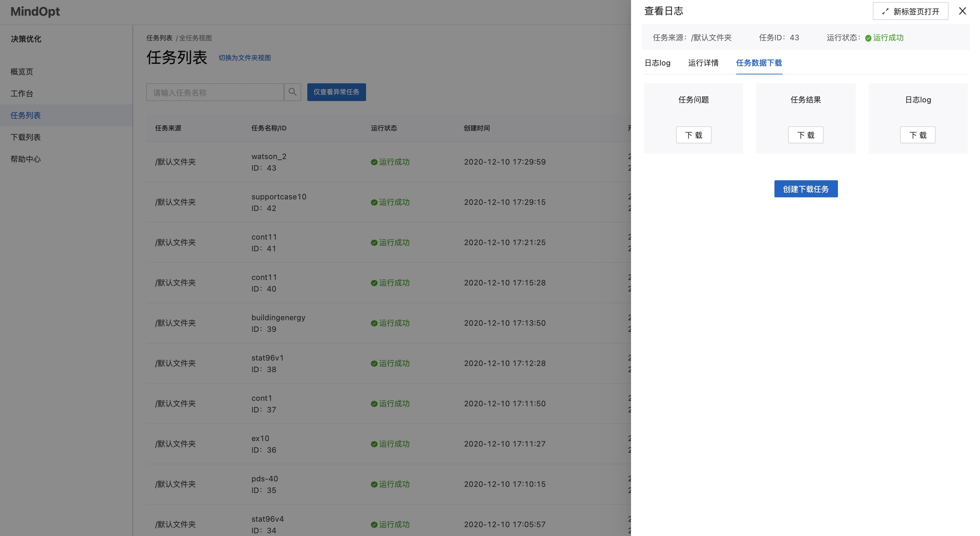
Task: Open log in new tab
Action: 910,11
